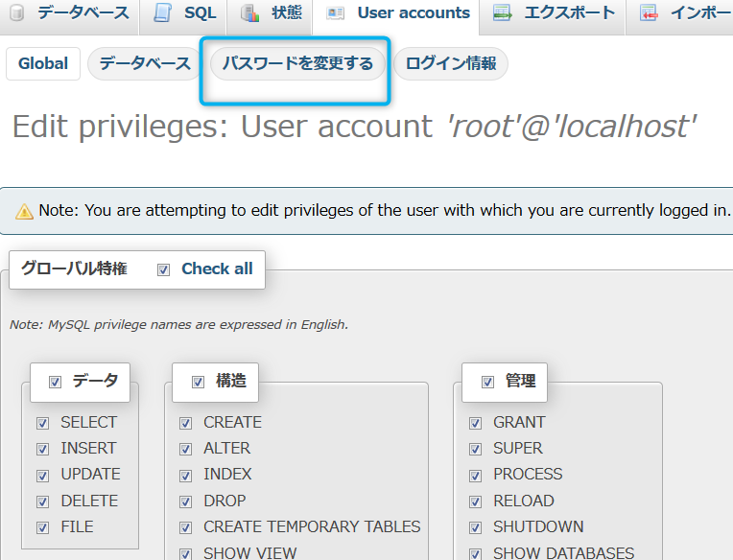Screen dimensions: 733x560
Task: Uncheck the INDEX privilege
Action: pos(185,476)
